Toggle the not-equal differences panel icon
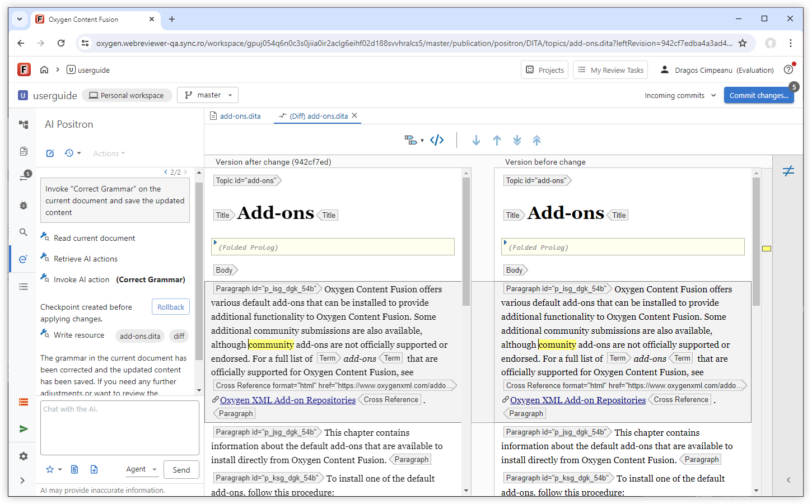Viewport: 812px width, 504px height. [x=788, y=171]
